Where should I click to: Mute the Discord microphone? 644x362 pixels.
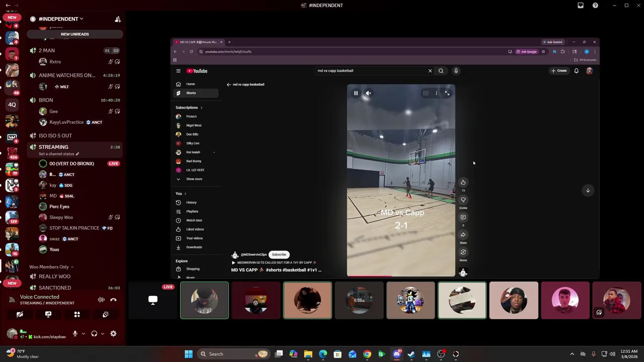(75, 333)
